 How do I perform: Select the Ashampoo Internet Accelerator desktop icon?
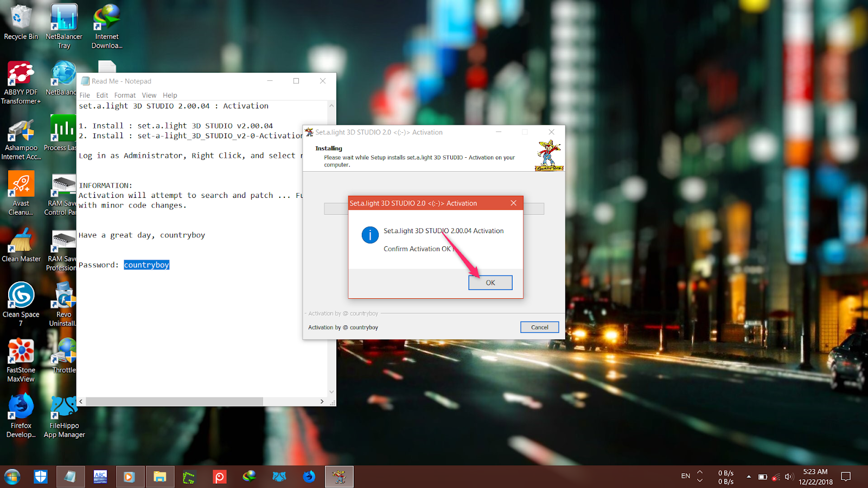pyautogui.click(x=21, y=140)
